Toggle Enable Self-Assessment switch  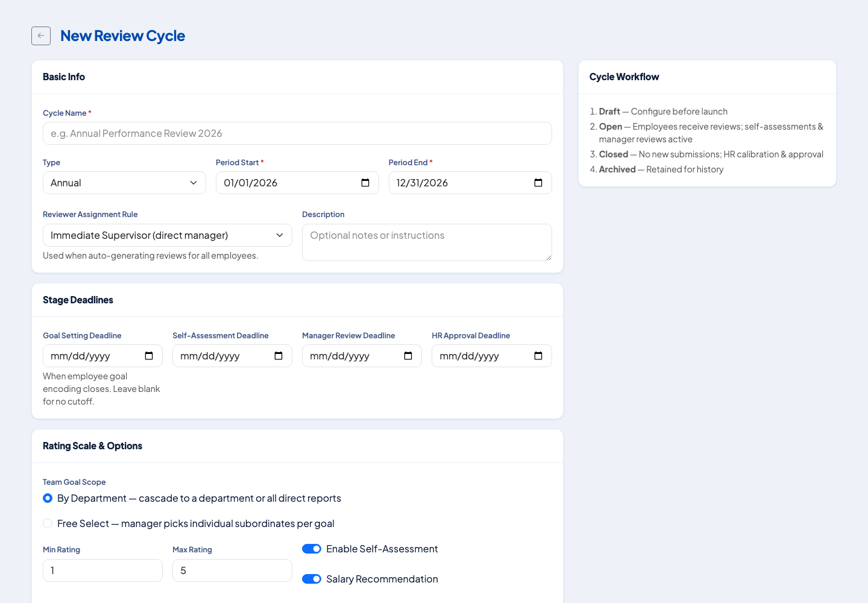coord(312,549)
